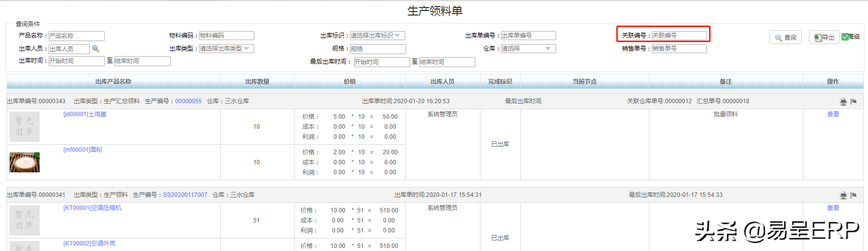The height and width of the screenshot is (251, 868).
Task: Click the 产品名称 input field
Action: [76, 36]
